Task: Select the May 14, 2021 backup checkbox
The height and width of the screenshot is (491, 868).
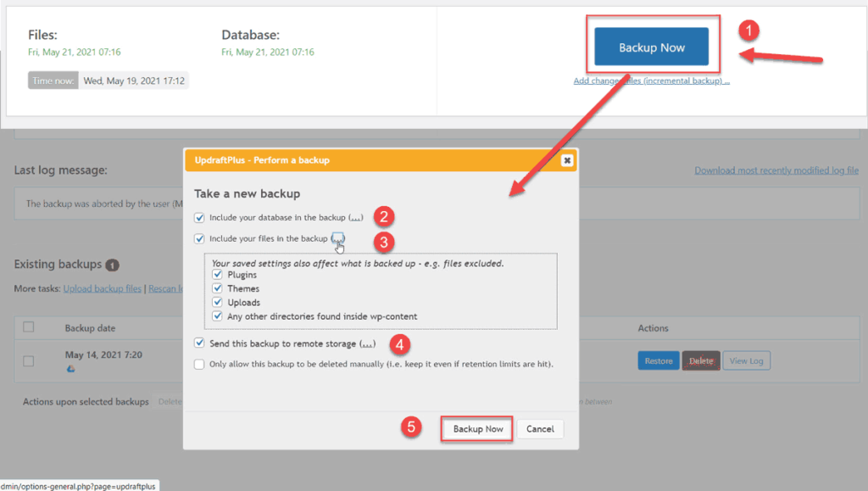Action: point(29,361)
